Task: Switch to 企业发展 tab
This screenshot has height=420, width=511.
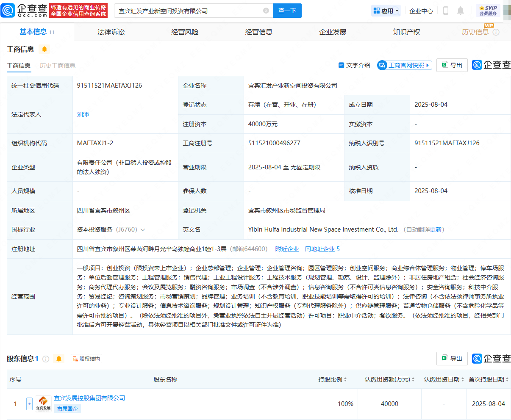Action: pyautogui.click(x=333, y=32)
